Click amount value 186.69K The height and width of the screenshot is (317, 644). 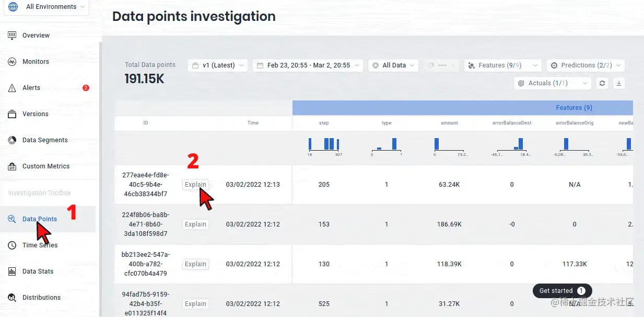449,224
